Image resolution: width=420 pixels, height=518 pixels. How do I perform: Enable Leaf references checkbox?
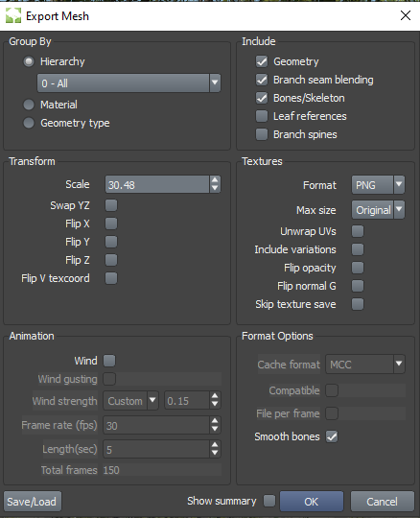pyautogui.click(x=262, y=116)
